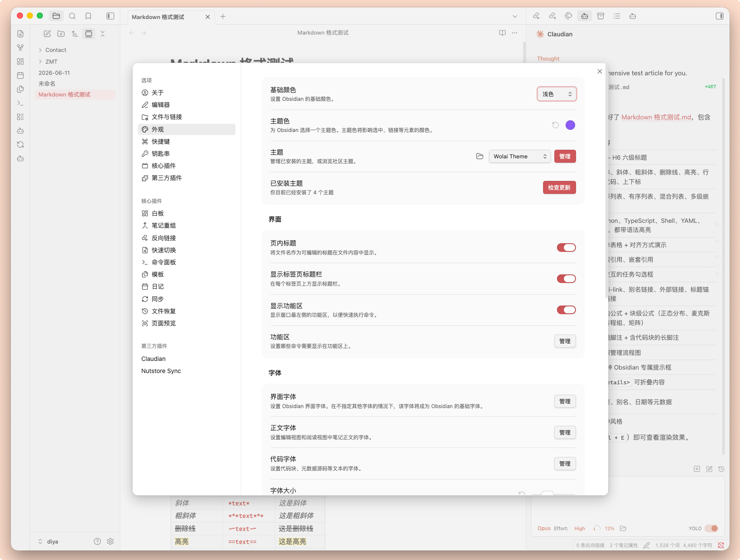Open the bookmarks icon
Viewport: 740px width, 560px height.
click(x=88, y=16)
